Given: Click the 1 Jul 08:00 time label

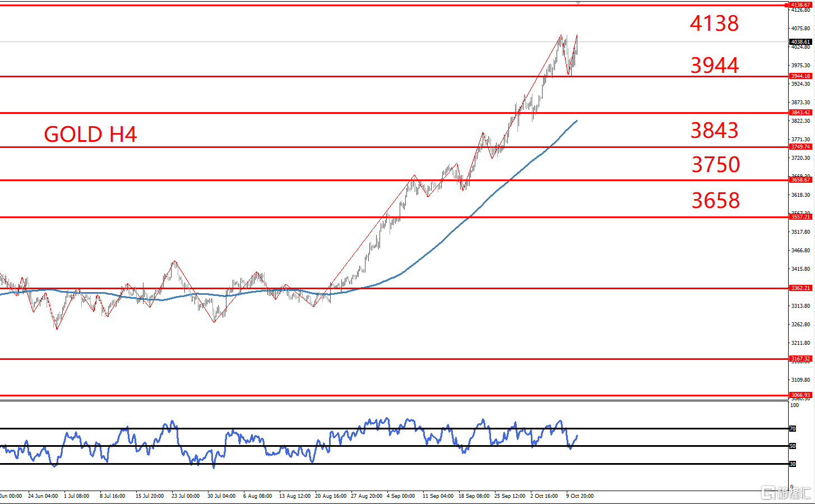Looking at the screenshot, I should [76, 496].
